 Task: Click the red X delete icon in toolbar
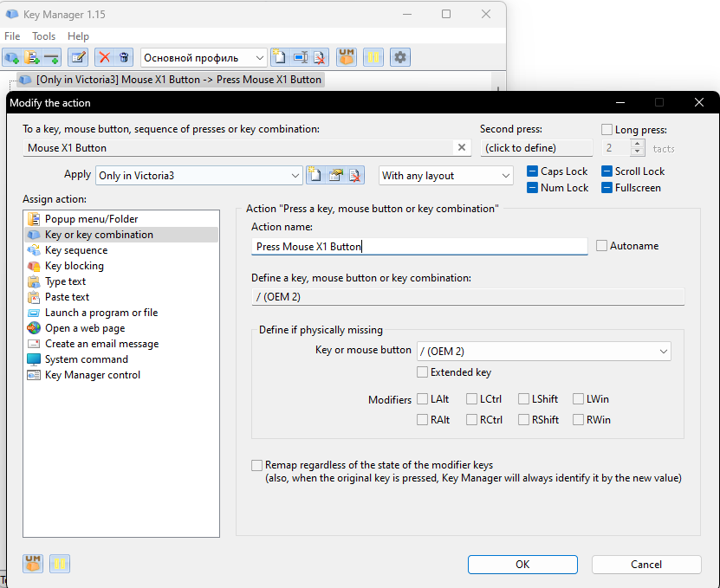tap(105, 57)
